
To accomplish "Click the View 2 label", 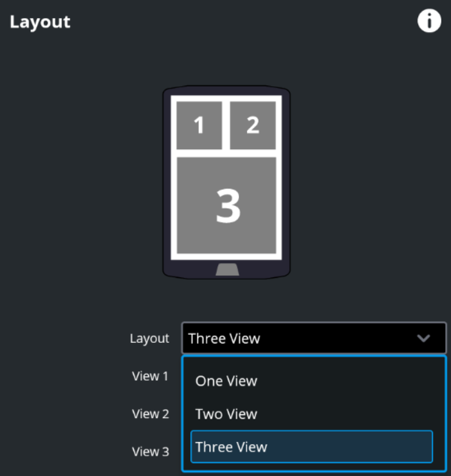I will click(x=150, y=414).
